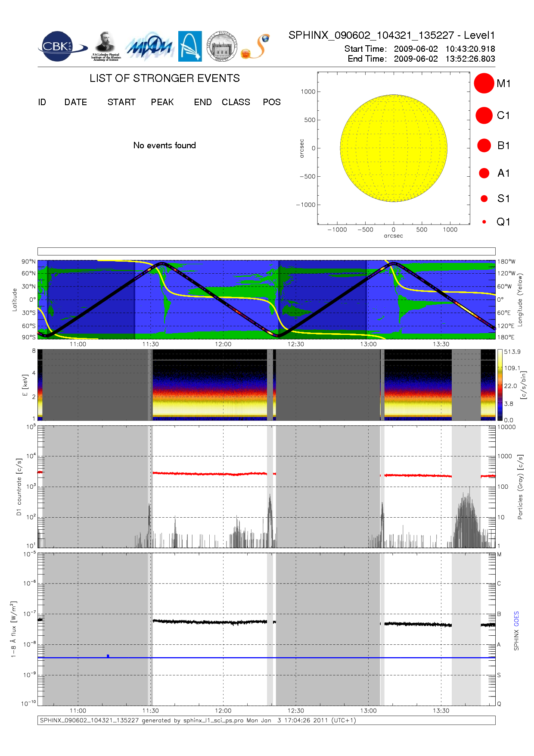Click the empty bar above the orbit map
Screen dimensions: 534x756
click(266, 251)
